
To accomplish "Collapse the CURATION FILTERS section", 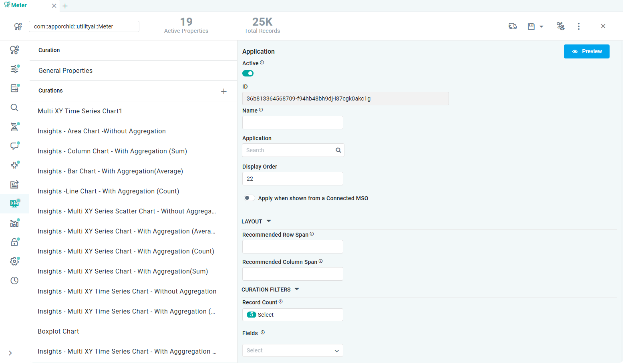I will (297, 290).
